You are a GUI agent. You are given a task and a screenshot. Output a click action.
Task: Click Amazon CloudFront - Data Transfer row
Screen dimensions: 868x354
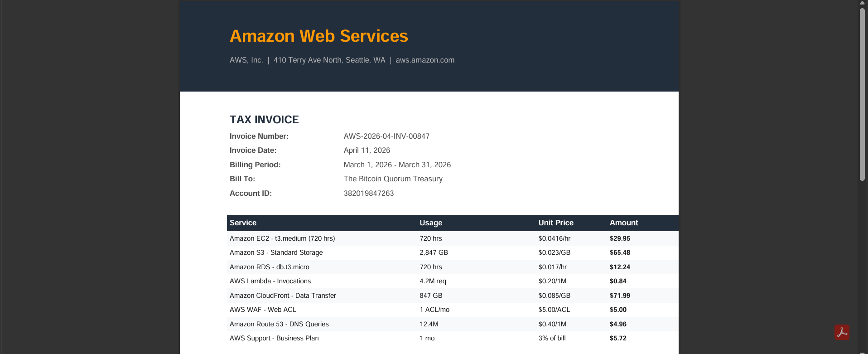click(x=453, y=296)
